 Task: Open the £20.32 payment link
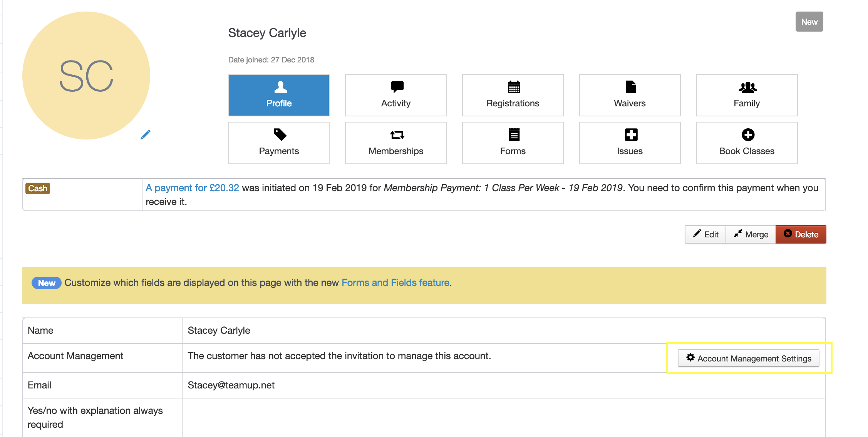(x=192, y=188)
